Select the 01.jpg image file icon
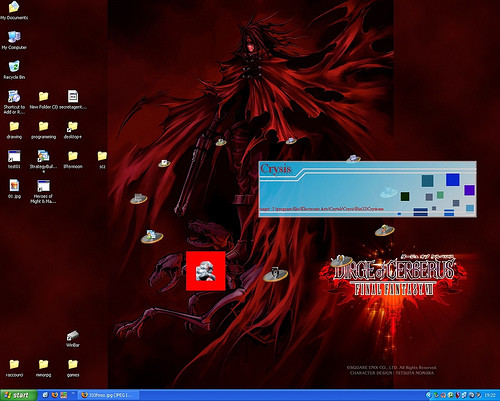Image resolution: width=500 pixels, height=401 pixels. tap(14, 189)
